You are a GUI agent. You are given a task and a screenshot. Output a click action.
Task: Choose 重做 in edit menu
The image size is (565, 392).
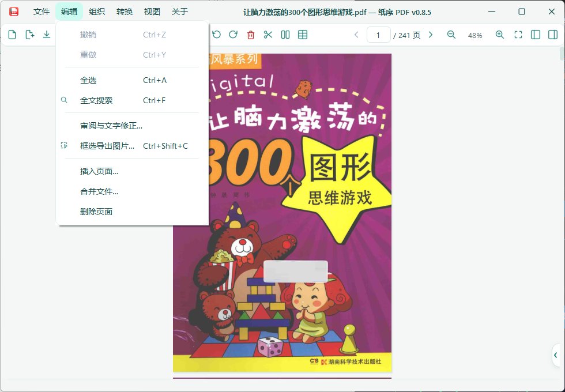point(132,55)
